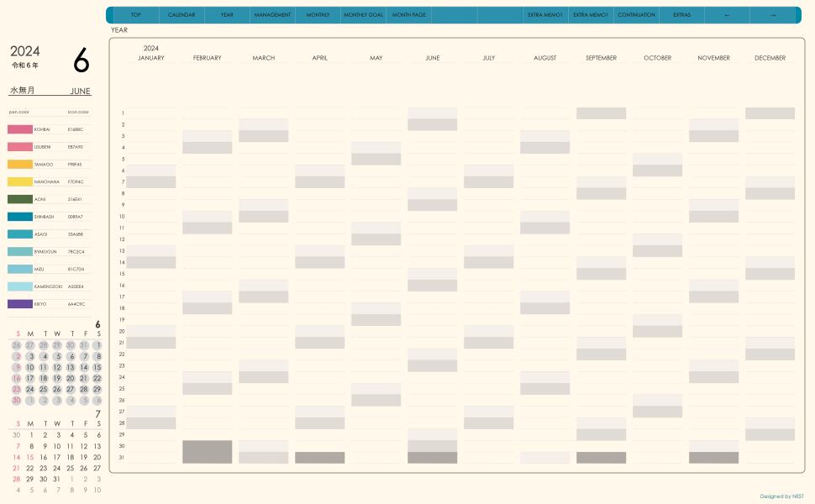Click the OCTOBER column header
Screen dimensions: 815x504
coord(658,58)
